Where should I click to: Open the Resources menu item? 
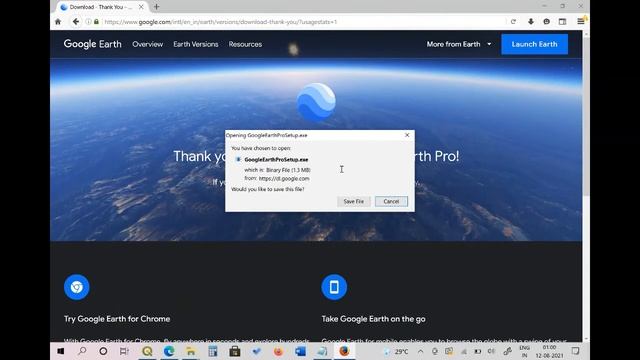coord(245,44)
